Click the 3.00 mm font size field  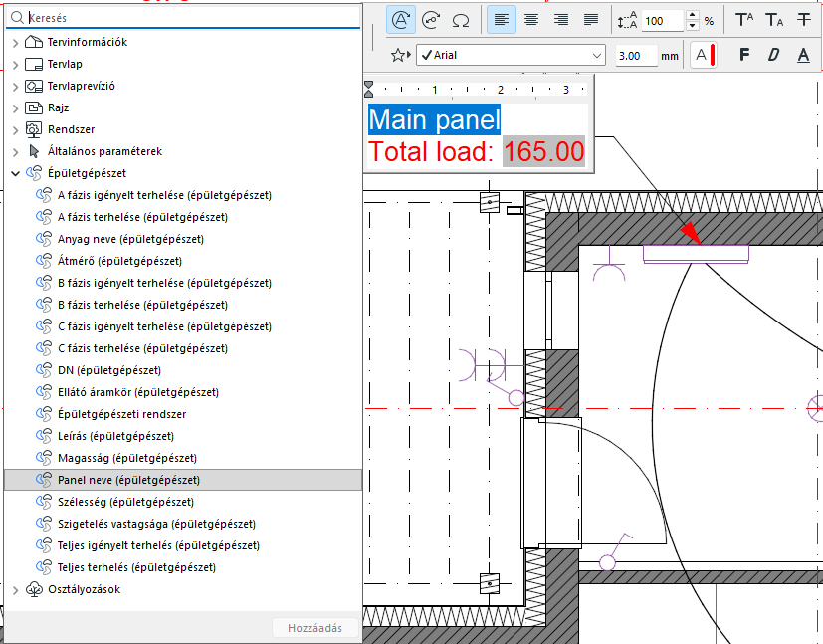pyautogui.click(x=636, y=56)
